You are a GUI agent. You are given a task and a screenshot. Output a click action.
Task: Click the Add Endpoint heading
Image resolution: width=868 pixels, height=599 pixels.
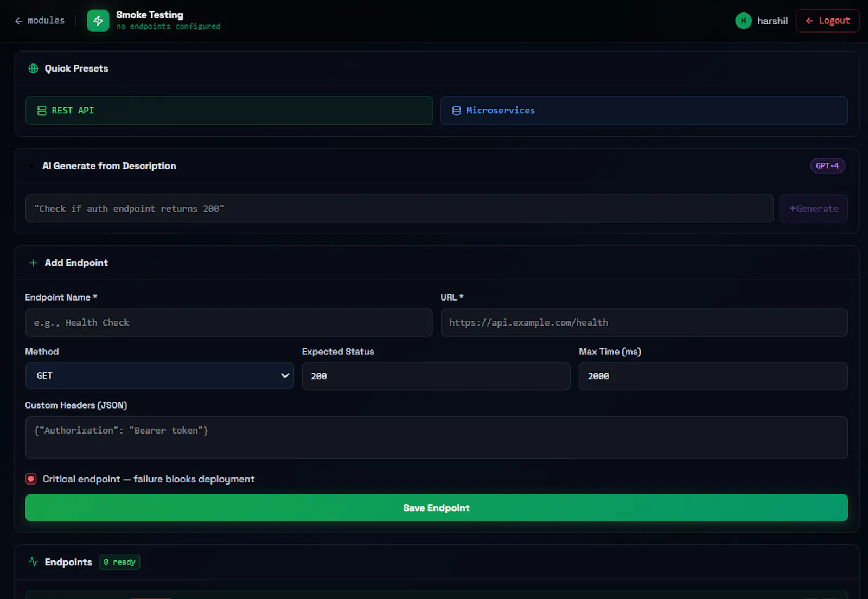[x=76, y=263]
